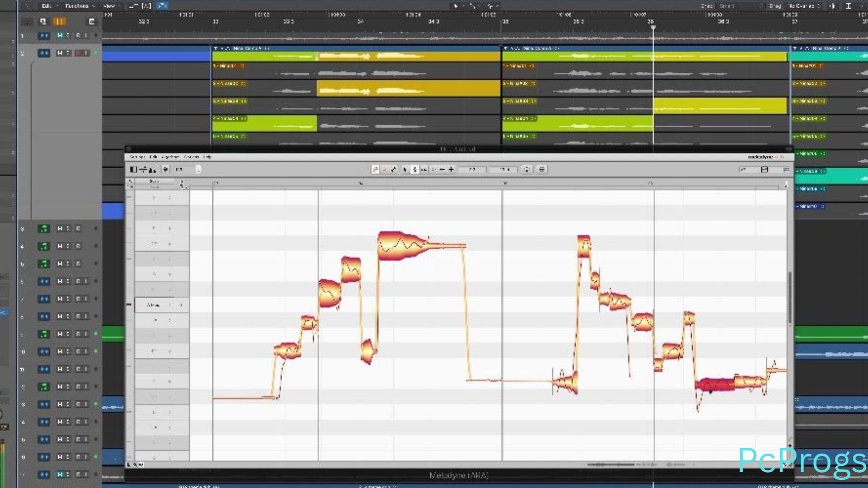868x488 pixels.
Task: Click the Melodyne compare switch icon
Action: [165, 170]
